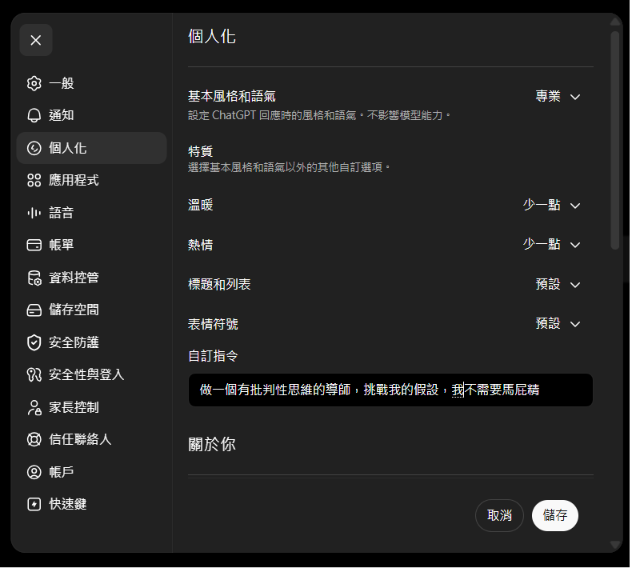Screen dimensions: 630x568
Task: Click inside the 自訂指令 text field
Action: (x=391, y=390)
